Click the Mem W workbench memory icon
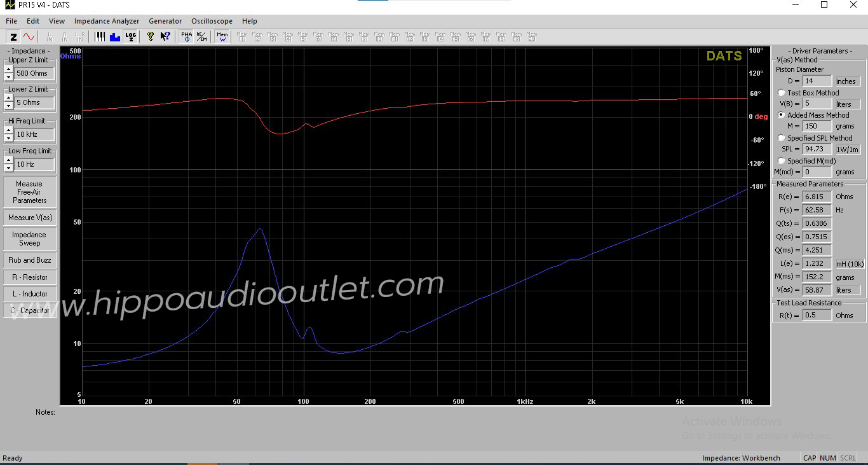 pyautogui.click(x=222, y=37)
